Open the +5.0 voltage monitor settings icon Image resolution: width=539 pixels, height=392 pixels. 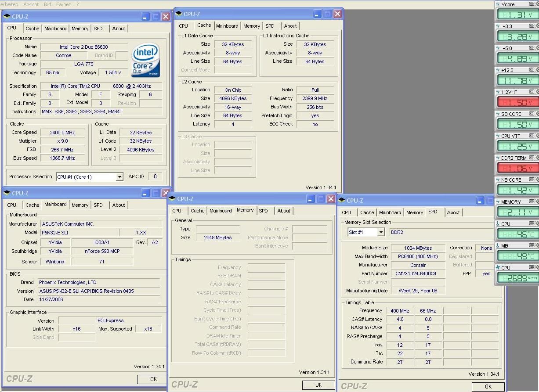(532, 48)
